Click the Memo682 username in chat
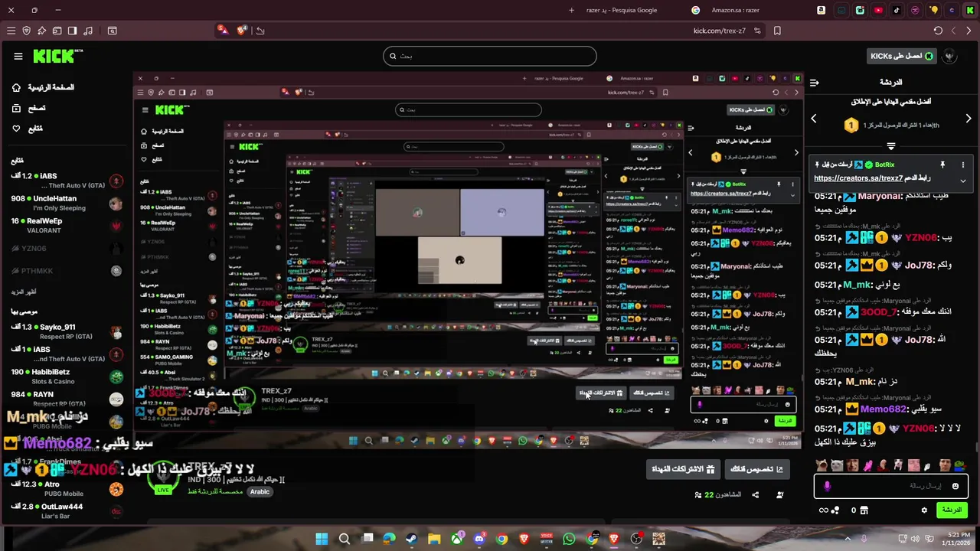 tap(883, 409)
